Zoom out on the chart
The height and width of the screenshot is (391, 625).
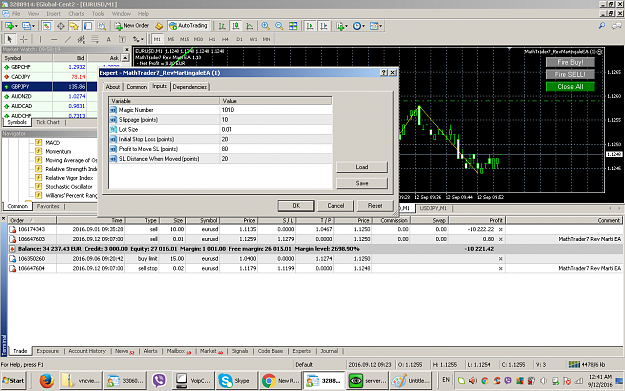pos(279,26)
